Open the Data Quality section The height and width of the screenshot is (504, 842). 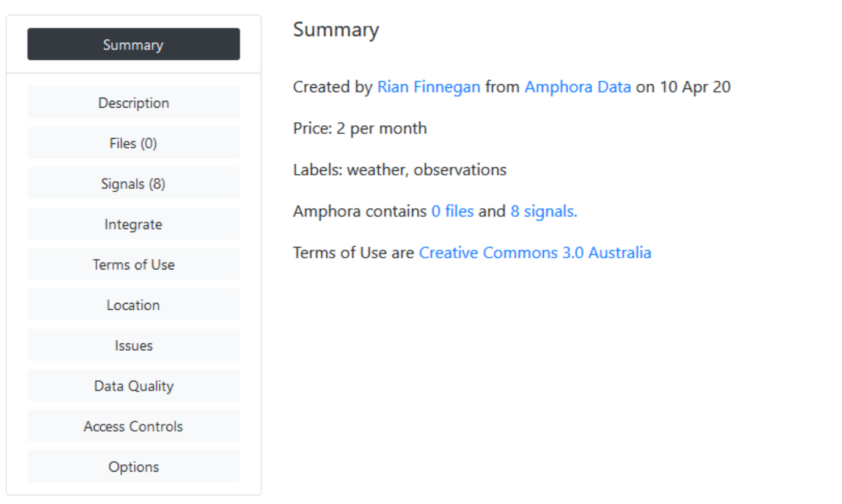133,385
